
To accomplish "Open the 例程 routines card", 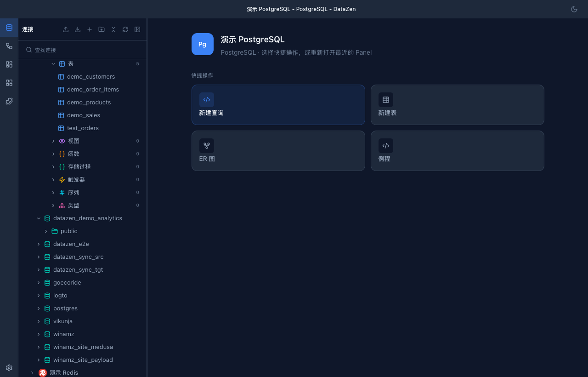I will tap(458, 151).
